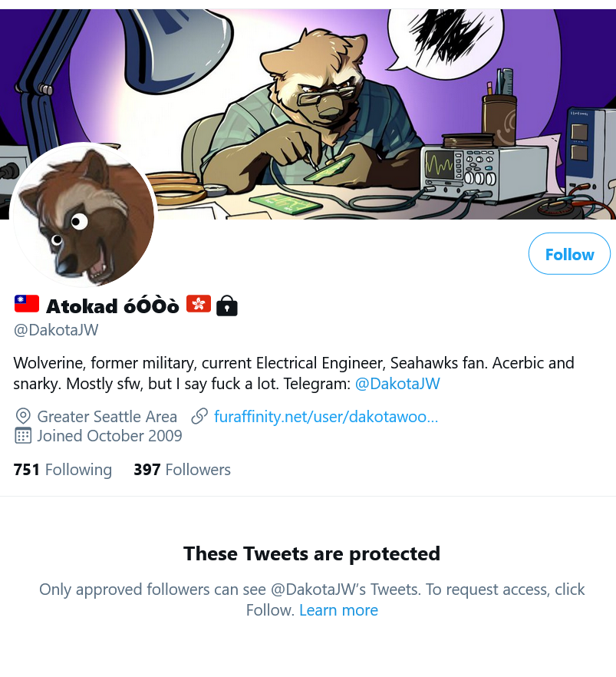
Task: Open the banner header illustration
Action: point(308,114)
